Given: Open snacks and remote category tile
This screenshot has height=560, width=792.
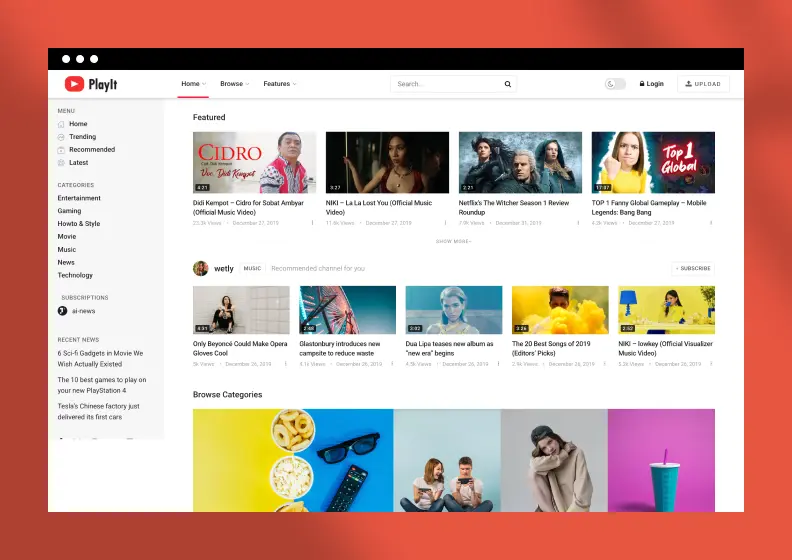Looking at the screenshot, I should coord(293,461).
